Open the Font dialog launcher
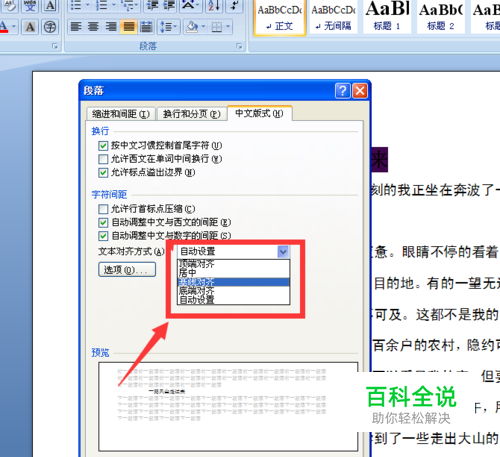The image size is (500, 457). click(x=55, y=46)
